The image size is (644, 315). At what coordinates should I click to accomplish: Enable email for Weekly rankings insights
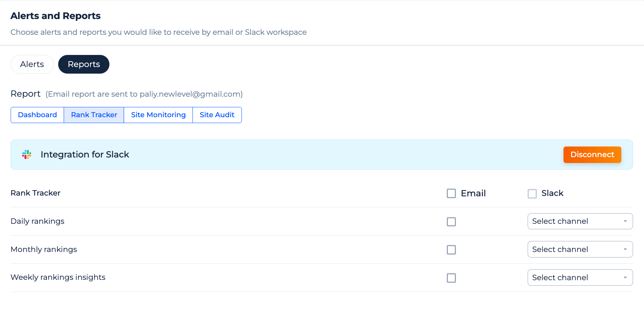[451, 278]
